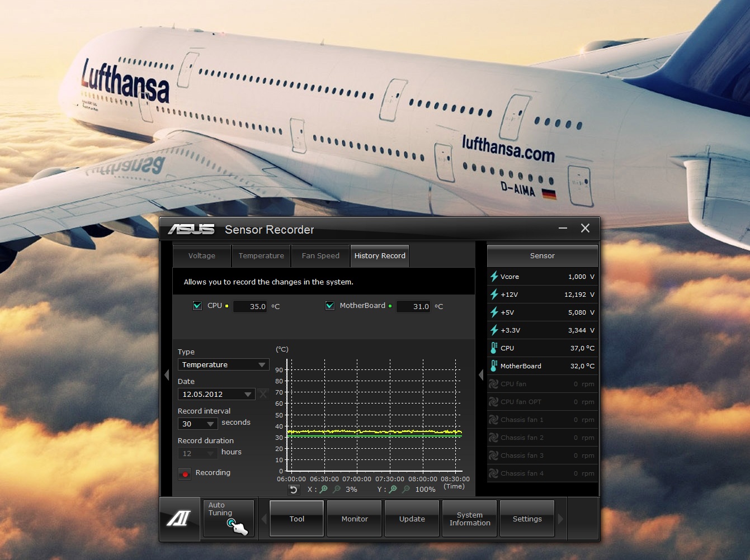Click the ASUS logo in the title bar
The width and height of the screenshot is (750, 560).
point(191,229)
